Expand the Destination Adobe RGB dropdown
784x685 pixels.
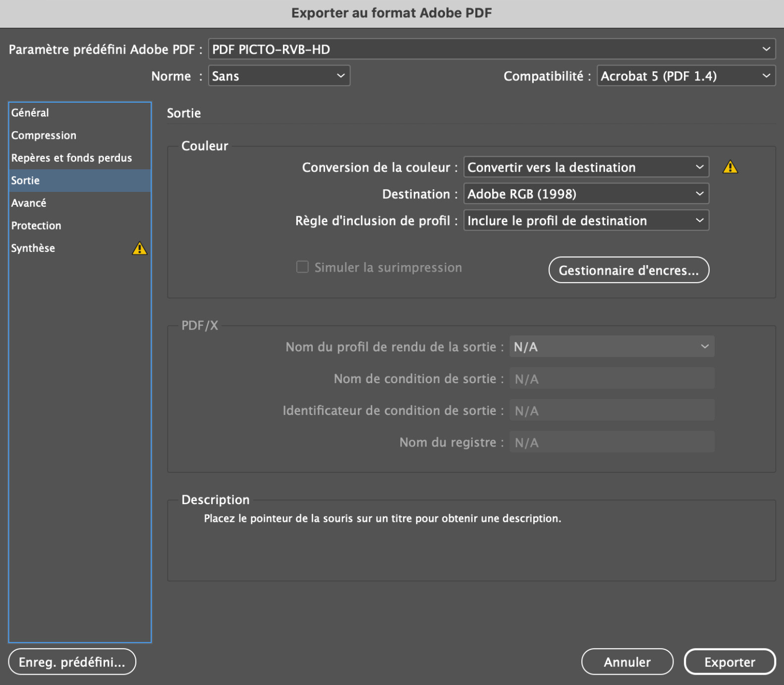pos(586,194)
